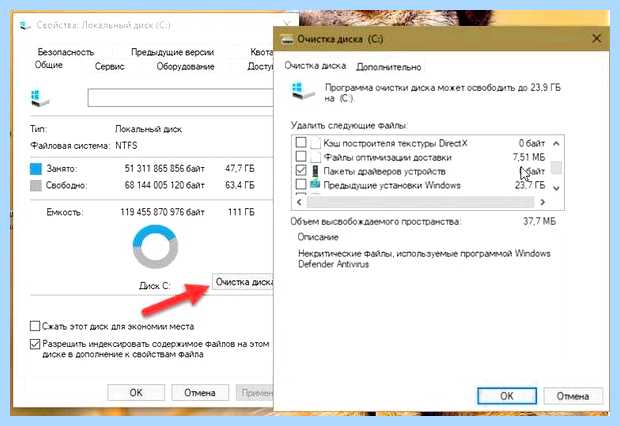Click the DirectX texture cache file icon
Screen dimensions: 620x426
click(x=315, y=143)
